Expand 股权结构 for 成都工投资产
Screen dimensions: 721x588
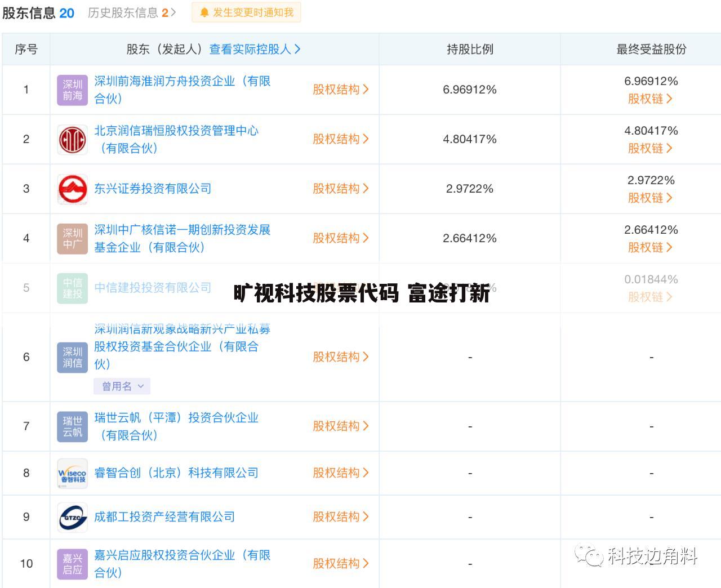tap(341, 517)
